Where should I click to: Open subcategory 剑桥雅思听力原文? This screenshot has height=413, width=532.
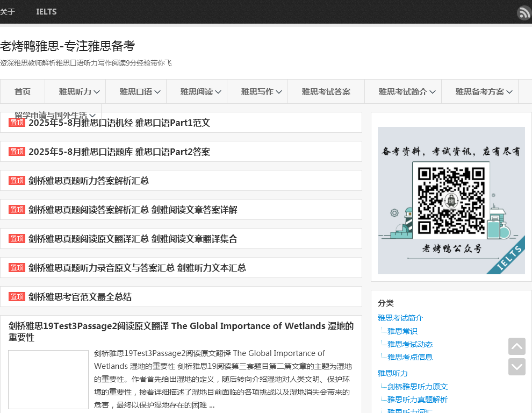(418, 387)
